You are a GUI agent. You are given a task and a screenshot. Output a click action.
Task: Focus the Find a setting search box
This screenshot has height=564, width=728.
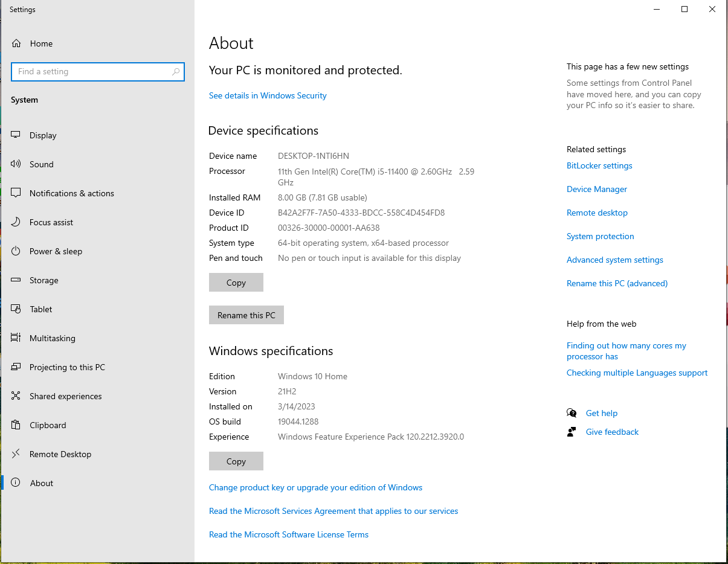[x=91, y=72]
